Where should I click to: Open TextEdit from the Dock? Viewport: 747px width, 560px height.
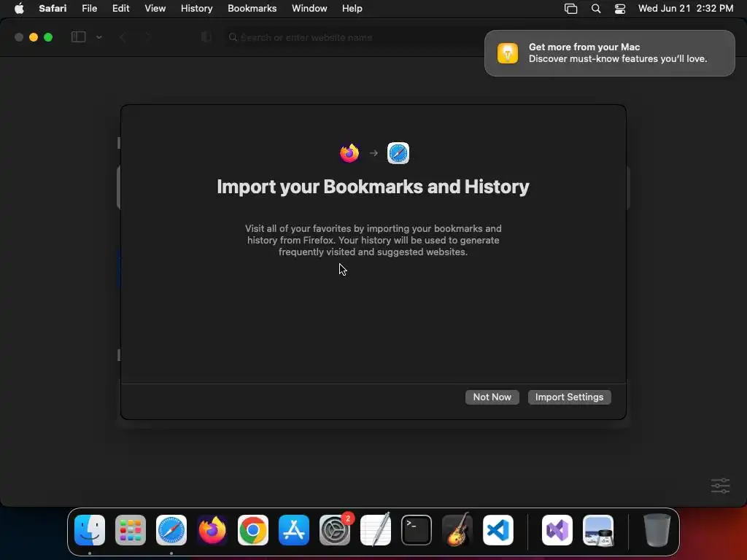click(x=376, y=530)
